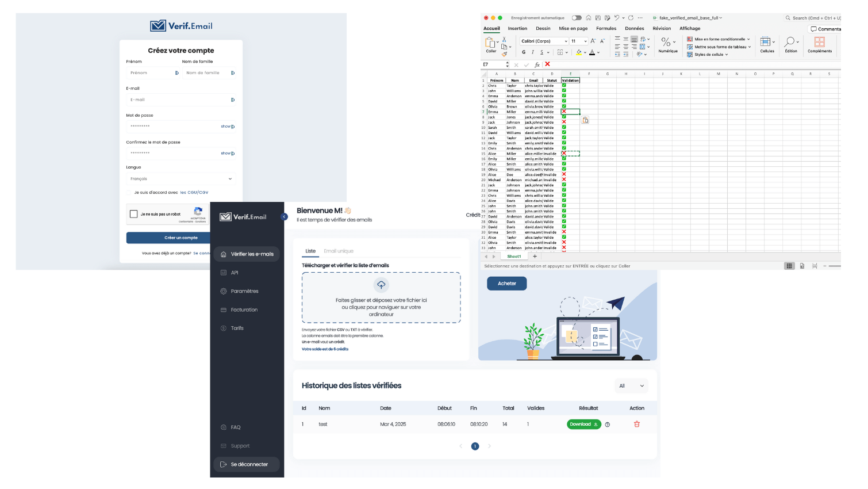Expand Mettre sous forme de tableau dropdown

tap(750, 47)
